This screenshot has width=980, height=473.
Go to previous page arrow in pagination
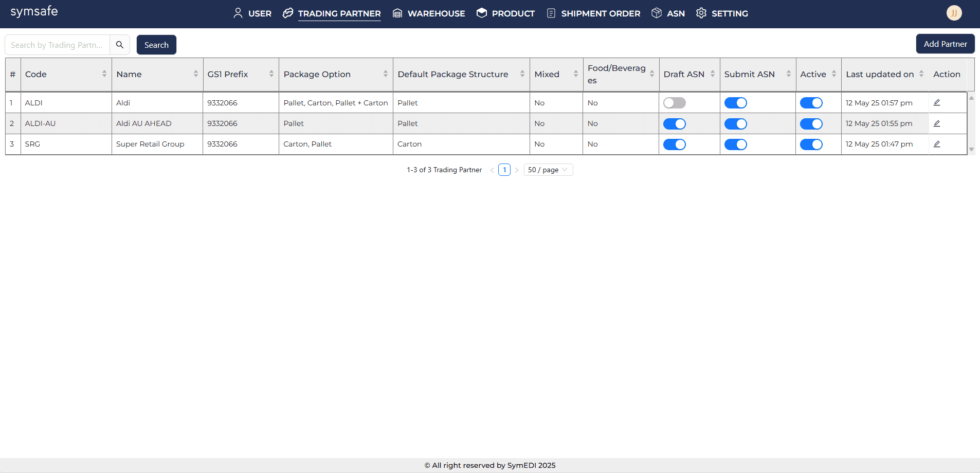[x=492, y=170]
